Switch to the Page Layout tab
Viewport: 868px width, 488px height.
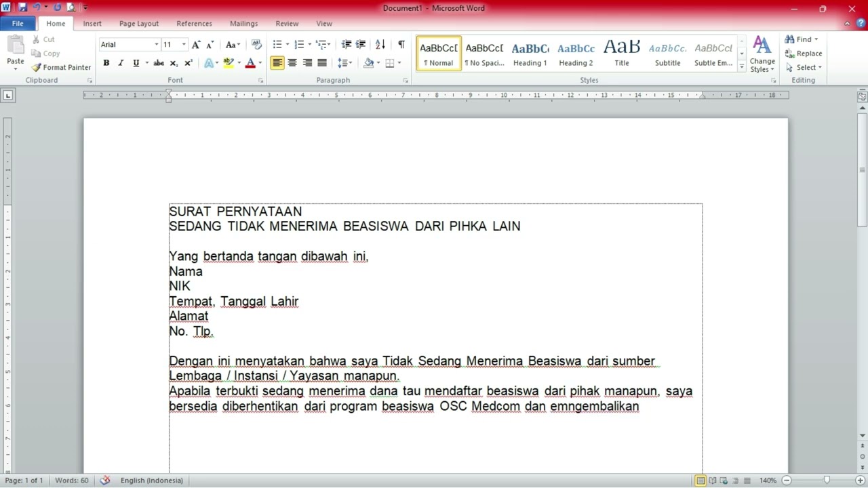(139, 24)
